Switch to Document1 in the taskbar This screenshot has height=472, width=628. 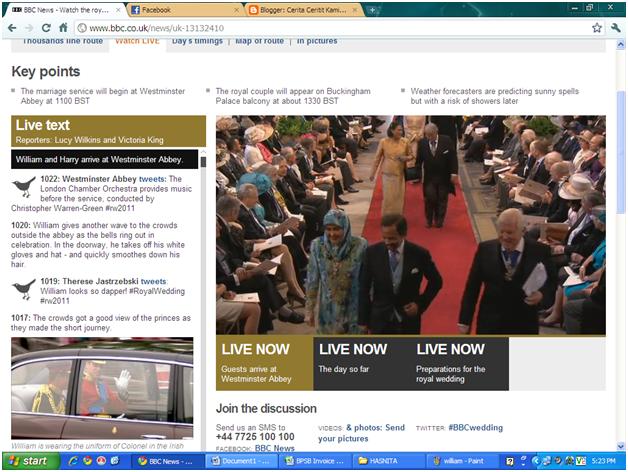click(240, 461)
